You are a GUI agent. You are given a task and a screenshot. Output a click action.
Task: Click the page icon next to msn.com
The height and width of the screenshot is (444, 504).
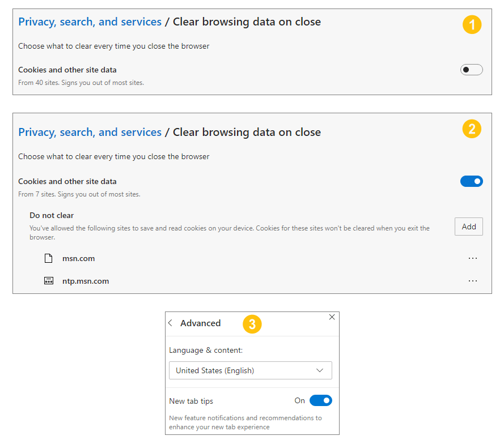point(48,258)
